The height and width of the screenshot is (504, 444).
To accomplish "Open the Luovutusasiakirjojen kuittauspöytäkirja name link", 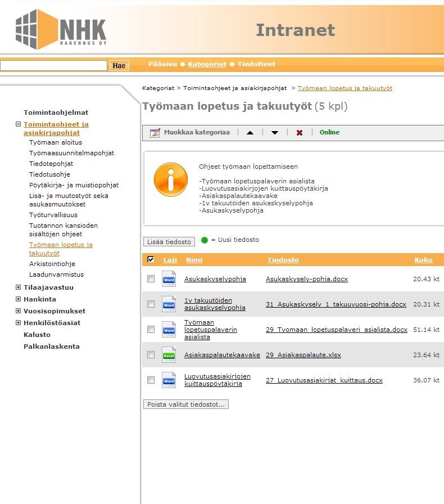I will point(217,380).
